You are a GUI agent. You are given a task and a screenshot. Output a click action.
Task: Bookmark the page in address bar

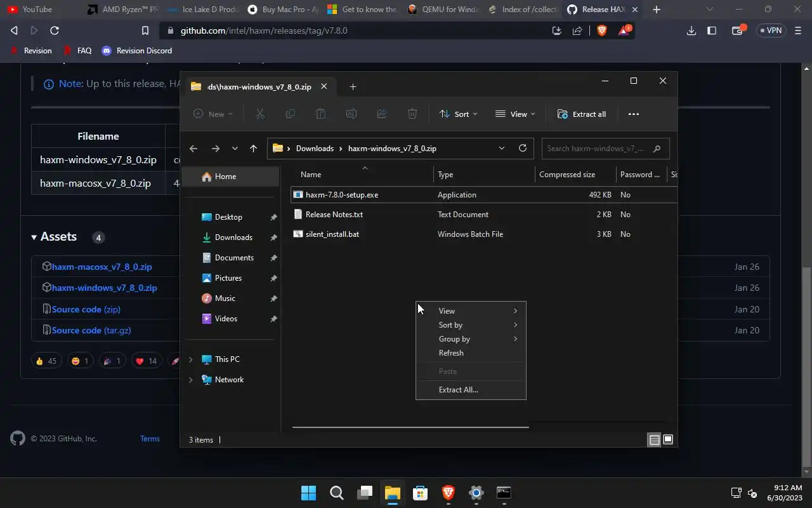145,30
